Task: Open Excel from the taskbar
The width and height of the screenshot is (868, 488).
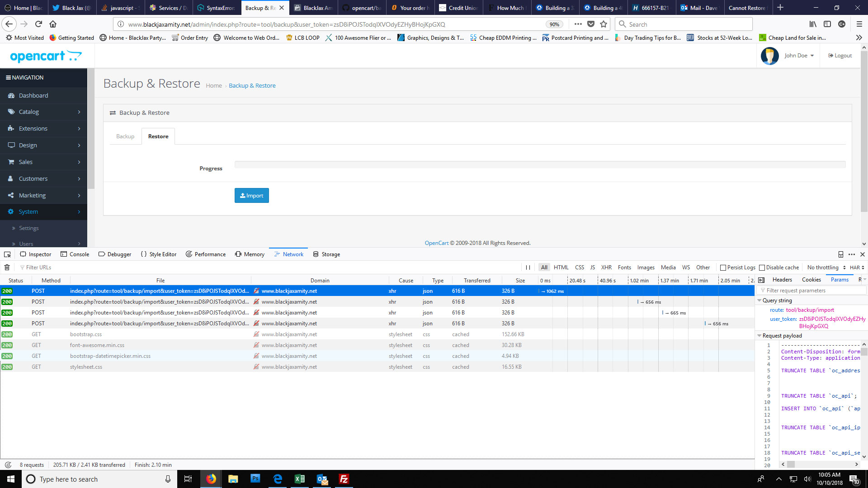Action: [299, 479]
